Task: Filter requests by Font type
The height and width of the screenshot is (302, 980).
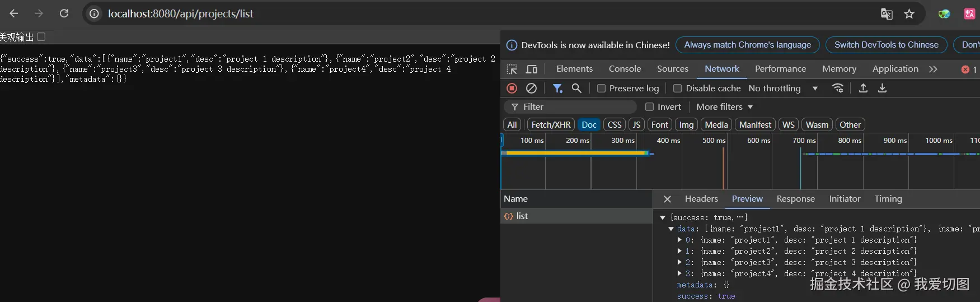Action: [x=660, y=125]
